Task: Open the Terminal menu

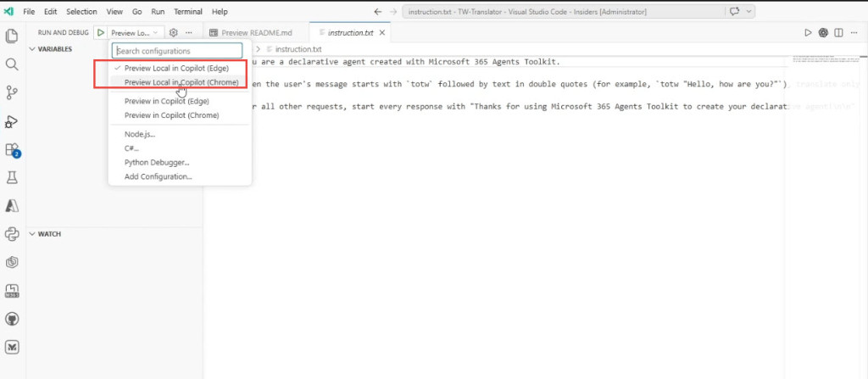Action: tap(186, 12)
